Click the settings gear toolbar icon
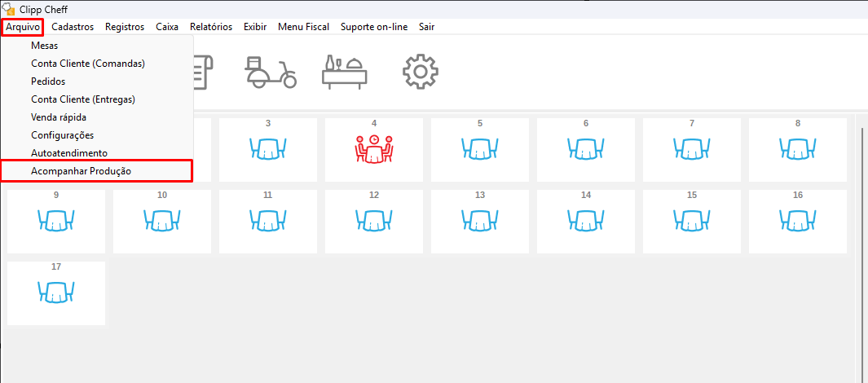This screenshot has width=868, height=383. point(421,72)
